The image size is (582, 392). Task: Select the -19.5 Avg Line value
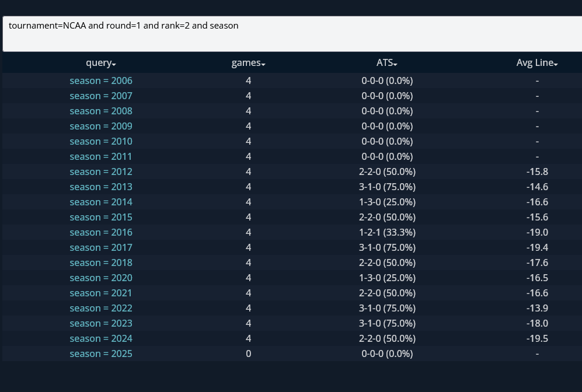(537, 339)
